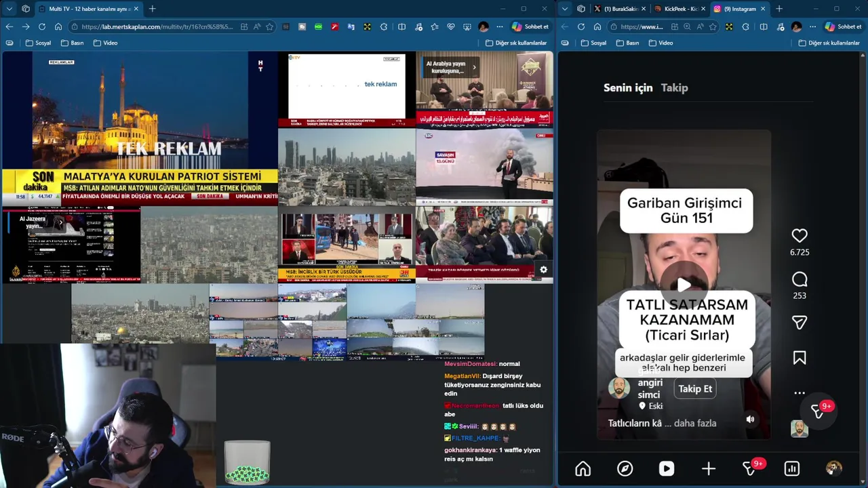Open home page in the Multi TV window
The width and height of the screenshot is (868, 488).
pos(58,26)
